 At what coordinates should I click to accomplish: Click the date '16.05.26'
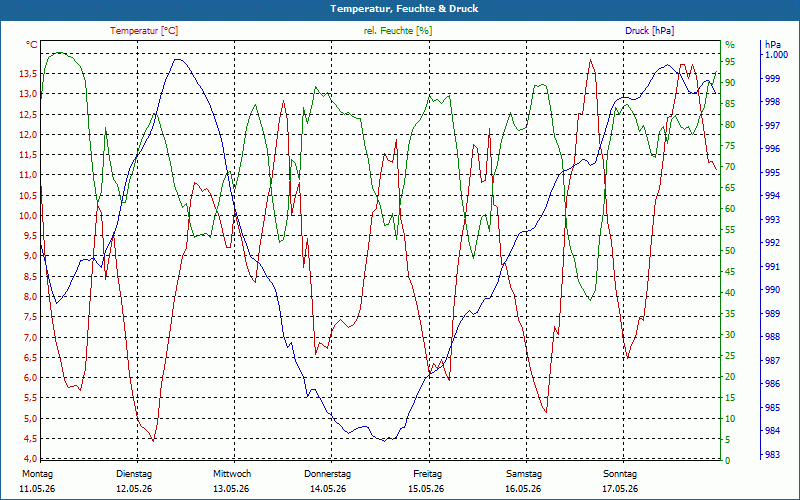pyautogui.click(x=523, y=489)
